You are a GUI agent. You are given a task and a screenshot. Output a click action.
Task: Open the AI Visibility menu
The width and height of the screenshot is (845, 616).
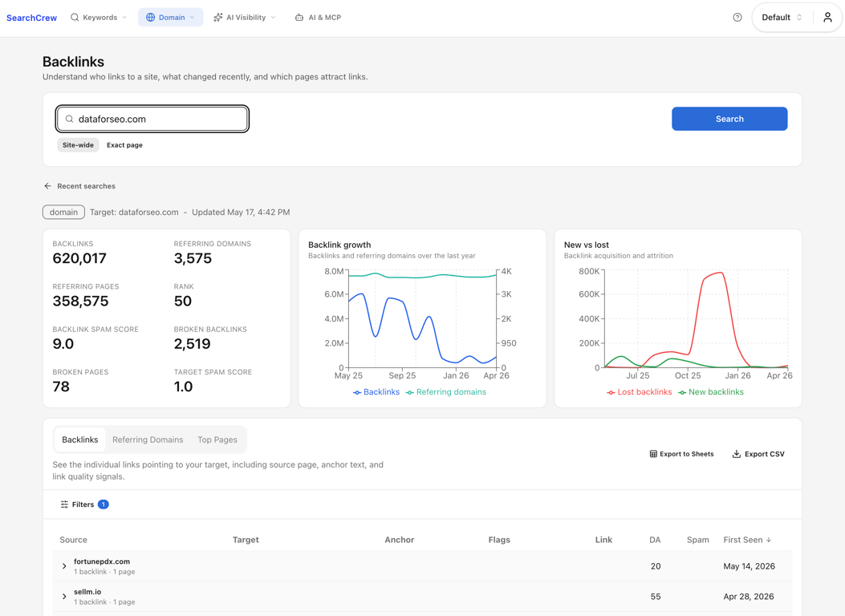tap(244, 17)
